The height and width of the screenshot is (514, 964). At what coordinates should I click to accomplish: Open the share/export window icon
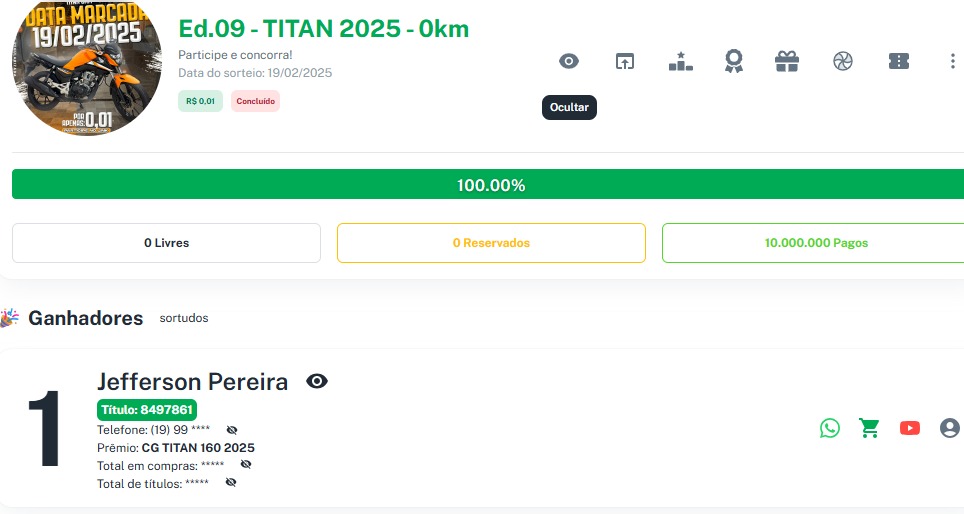pyautogui.click(x=624, y=62)
